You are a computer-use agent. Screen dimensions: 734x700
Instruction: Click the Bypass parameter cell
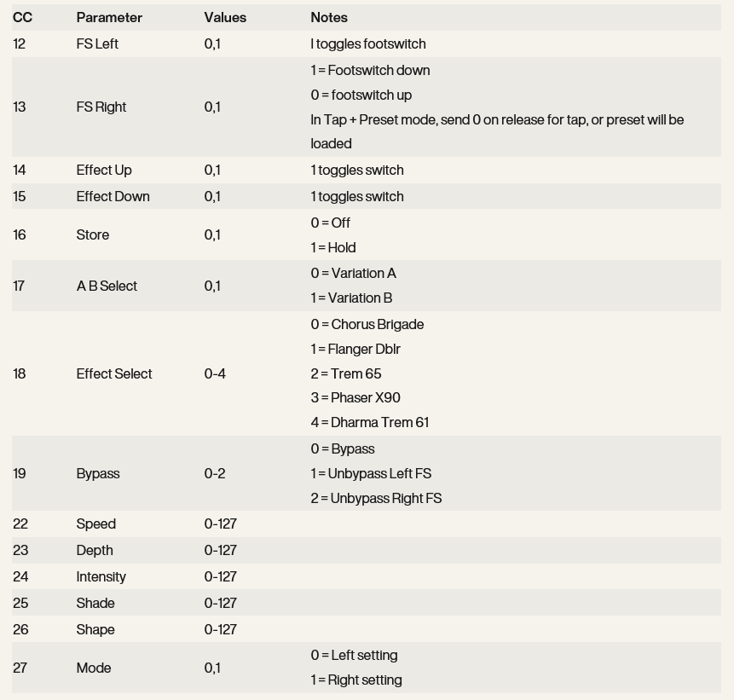(98, 473)
